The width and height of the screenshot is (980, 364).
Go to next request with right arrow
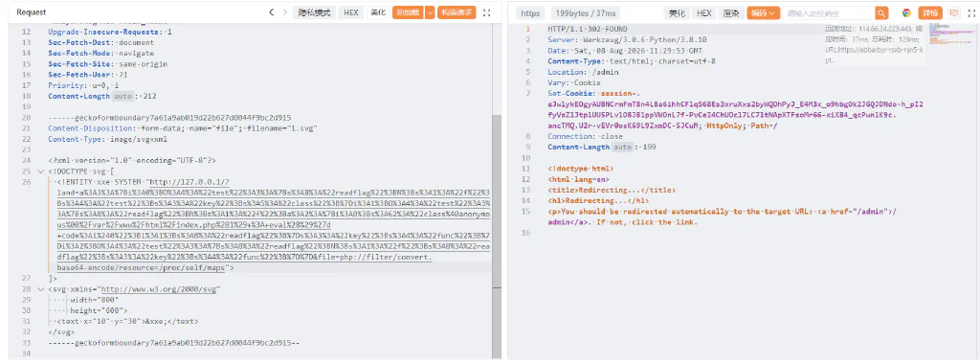click(285, 12)
